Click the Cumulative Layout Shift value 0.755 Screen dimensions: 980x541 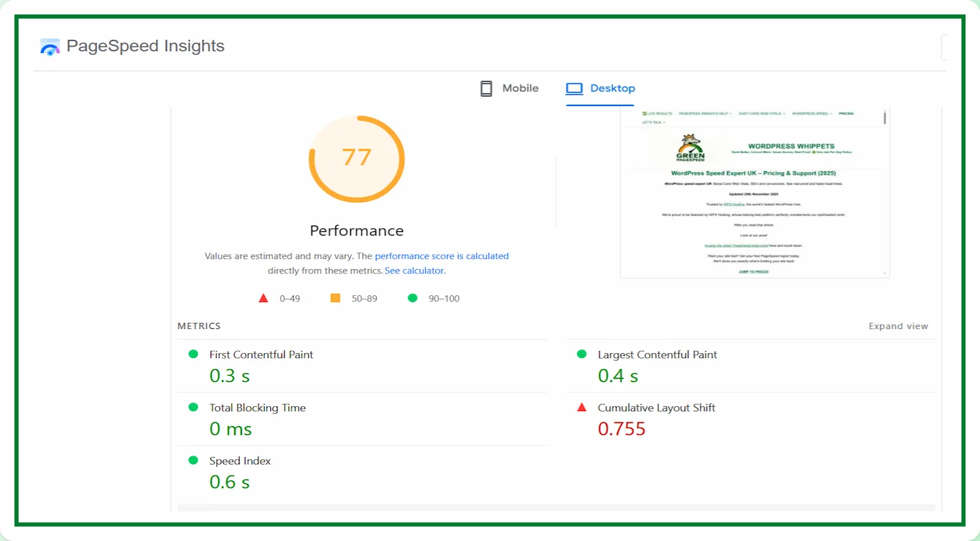622,429
